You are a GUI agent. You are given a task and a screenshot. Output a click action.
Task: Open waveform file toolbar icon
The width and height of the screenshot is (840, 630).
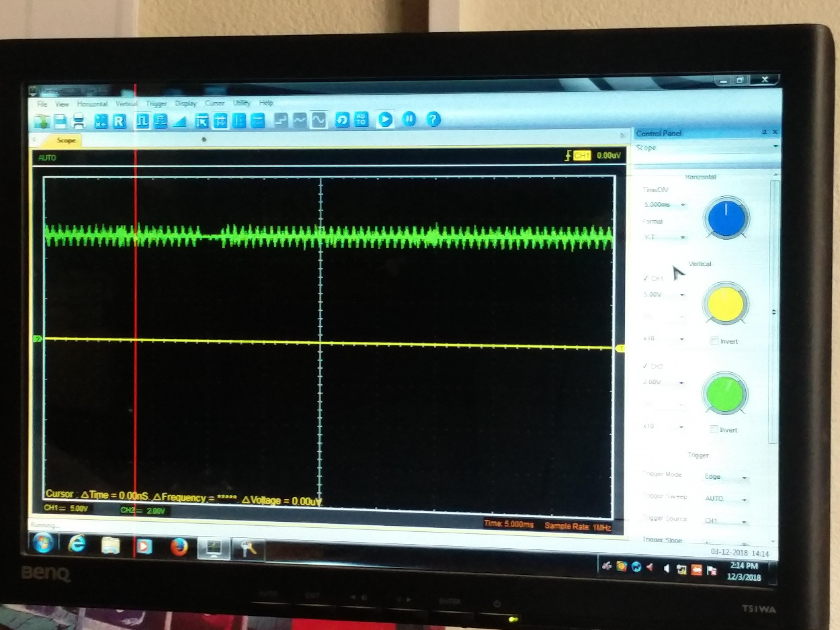(x=41, y=121)
